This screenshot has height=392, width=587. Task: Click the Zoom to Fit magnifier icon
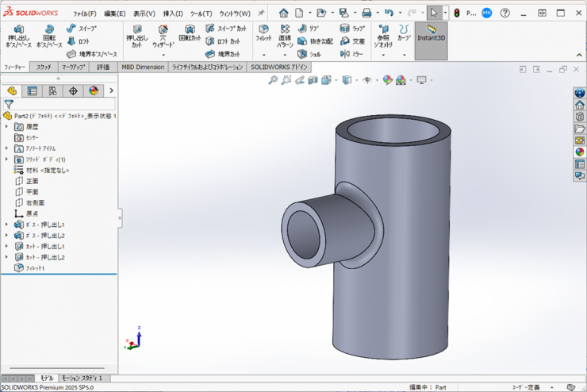(273, 80)
